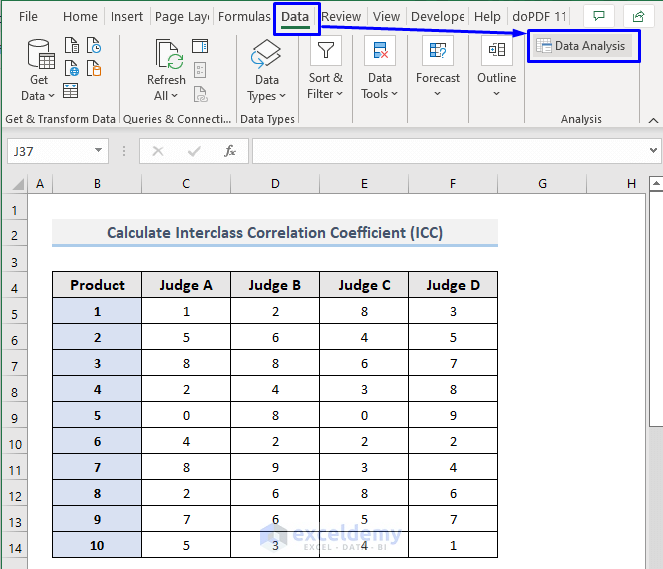Select column G header
The image size is (663, 569).
tap(542, 184)
